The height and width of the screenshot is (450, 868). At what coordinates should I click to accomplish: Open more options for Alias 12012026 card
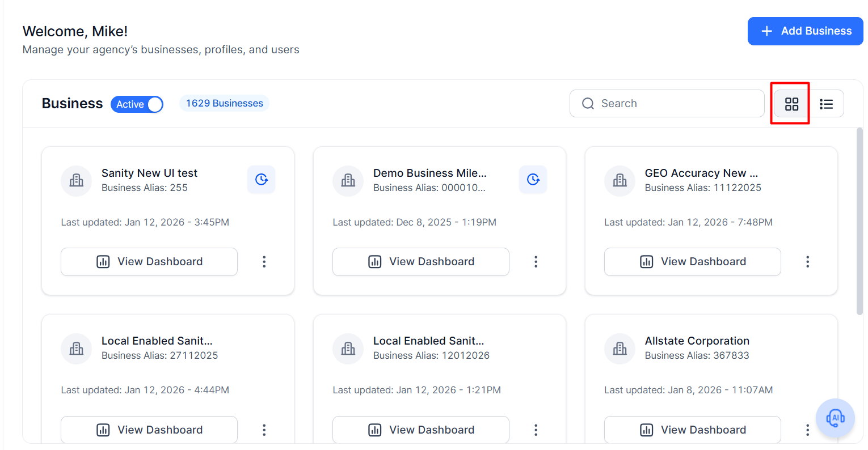pos(536,430)
